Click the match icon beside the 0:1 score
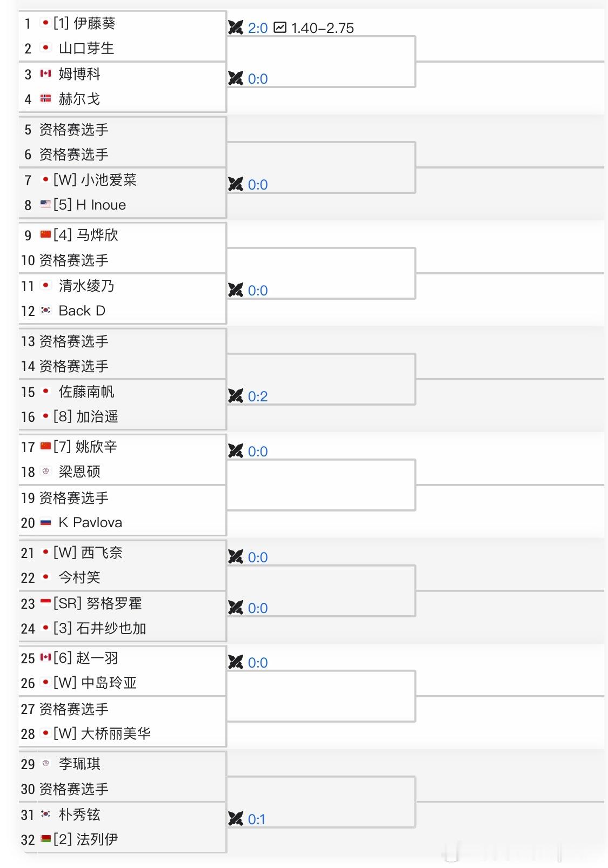The height and width of the screenshot is (868, 608). point(236,819)
